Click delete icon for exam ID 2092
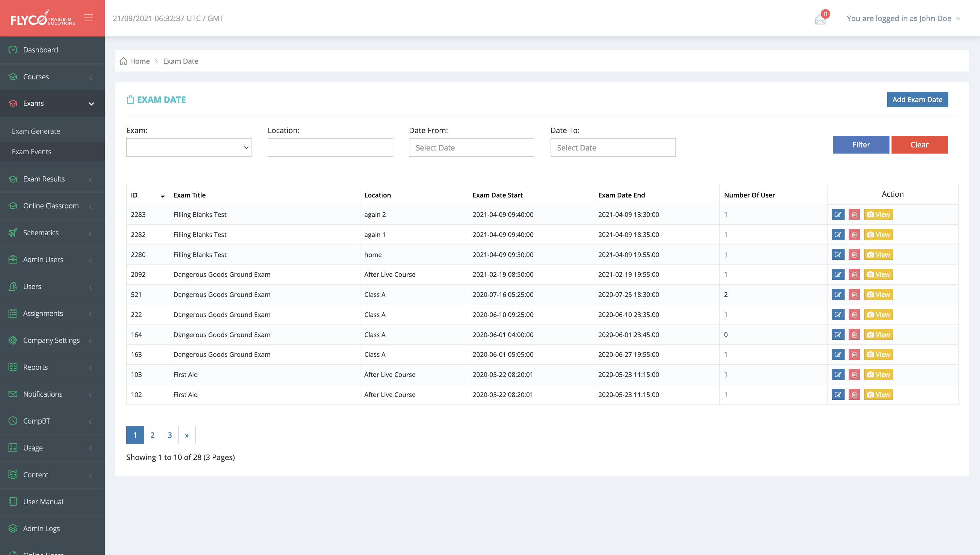The image size is (980, 555). (854, 274)
